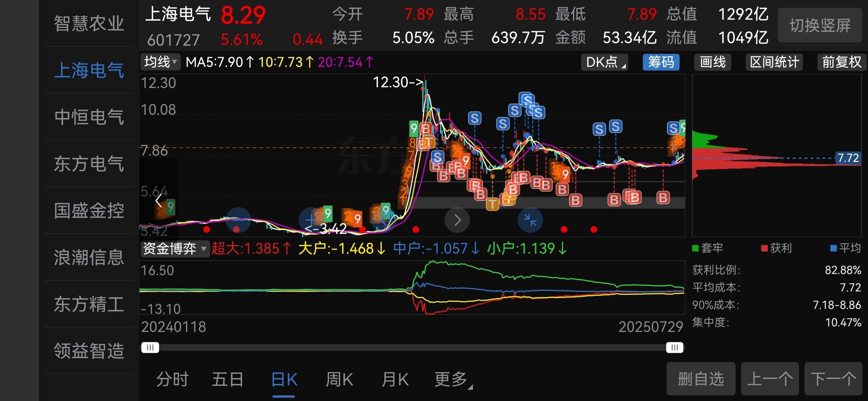Click the 小户:1.139 fund flow label
Viewport: 868px width, 401px height.
pyautogui.click(x=527, y=248)
